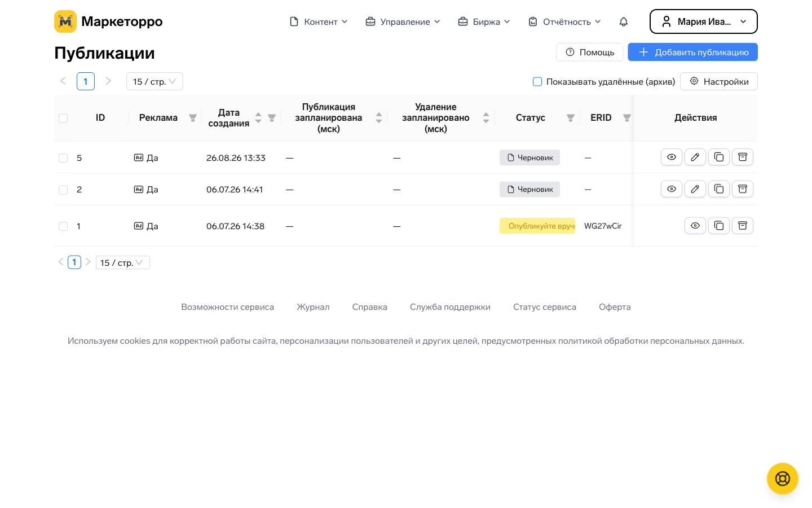Select page 1 in top pagination

click(x=86, y=81)
